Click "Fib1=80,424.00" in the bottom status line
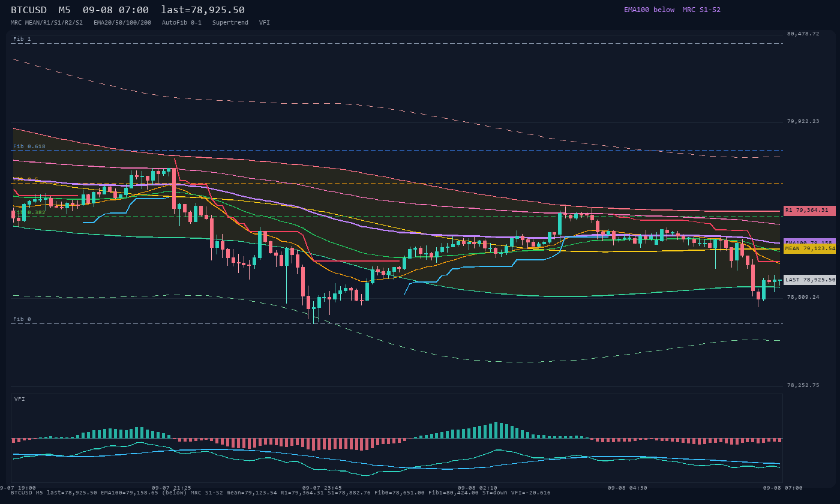 coord(454,493)
